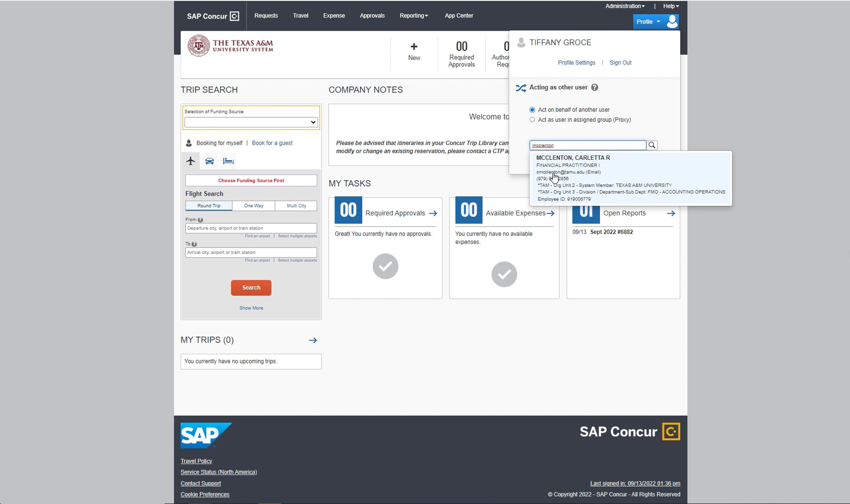Click the Departure city input field
This screenshot has height=504, width=850.
tap(251, 228)
